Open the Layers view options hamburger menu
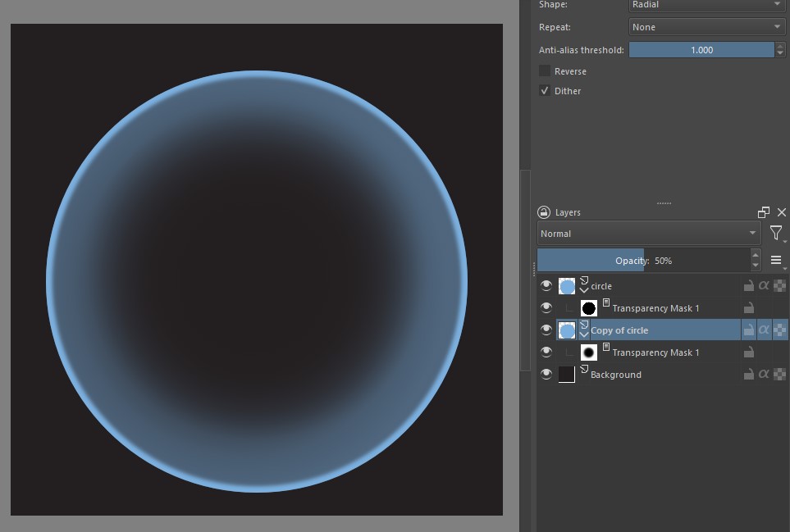The width and height of the screenshot is (790, 532). click(776, 261)
